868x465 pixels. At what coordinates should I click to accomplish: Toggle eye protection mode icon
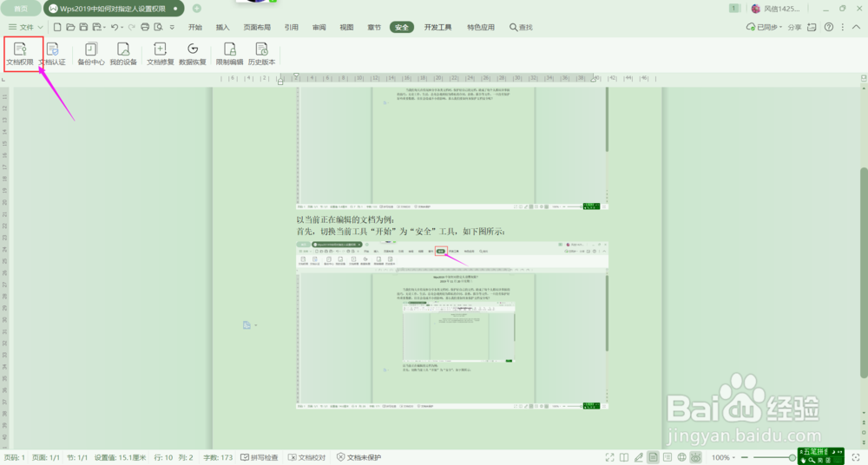tap(696, 457)
